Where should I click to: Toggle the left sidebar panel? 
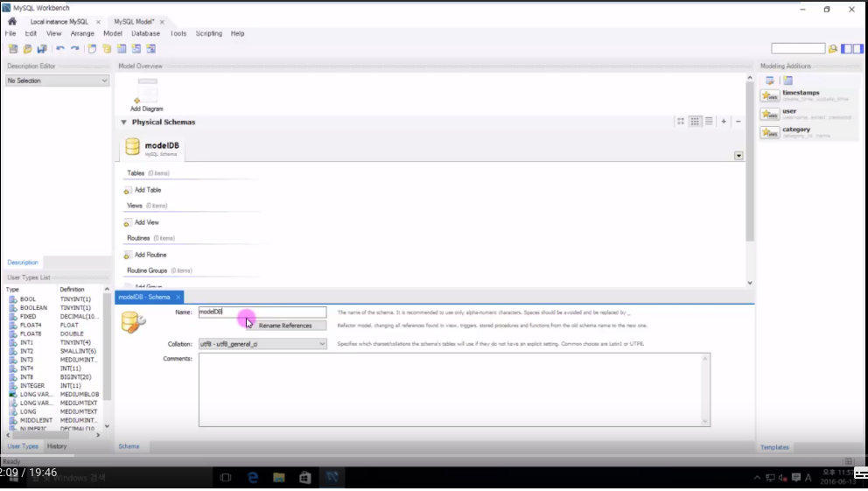pyautogui.click(x=846, y=49)
